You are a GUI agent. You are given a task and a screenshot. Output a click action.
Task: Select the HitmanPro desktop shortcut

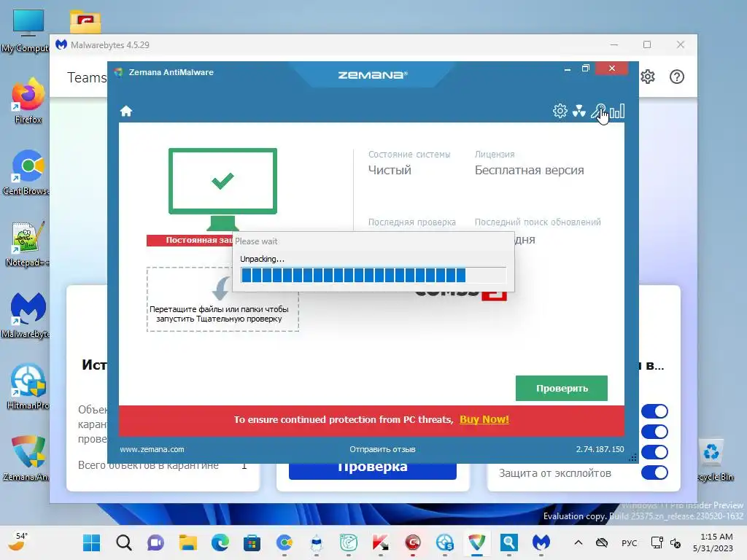(28, 386)
